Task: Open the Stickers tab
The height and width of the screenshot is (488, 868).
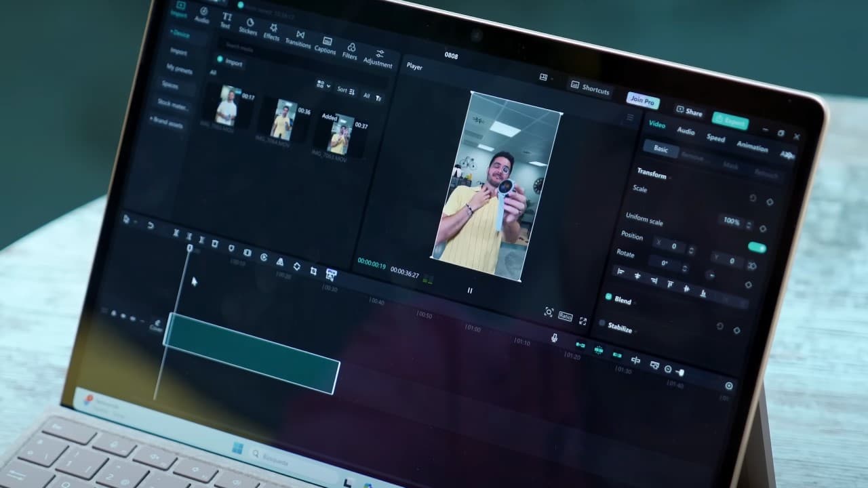Action: pos(248,26)
